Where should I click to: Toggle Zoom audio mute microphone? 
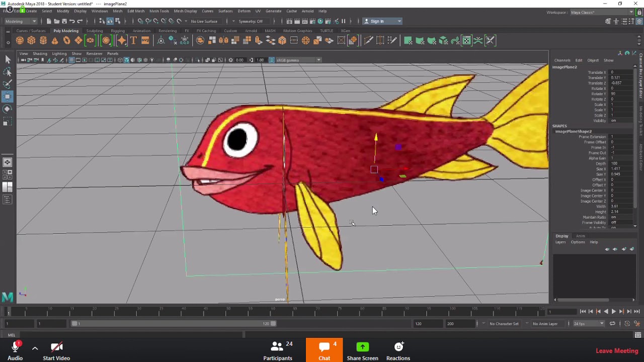15,346
